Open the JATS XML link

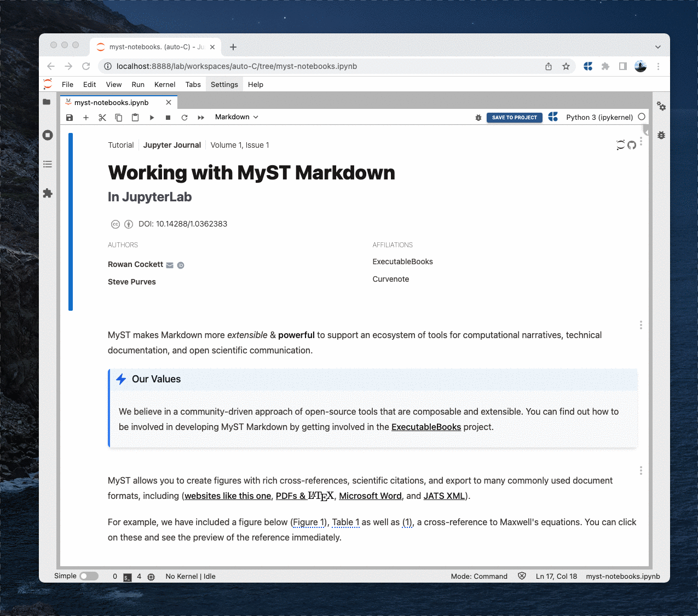click(444, 496)
